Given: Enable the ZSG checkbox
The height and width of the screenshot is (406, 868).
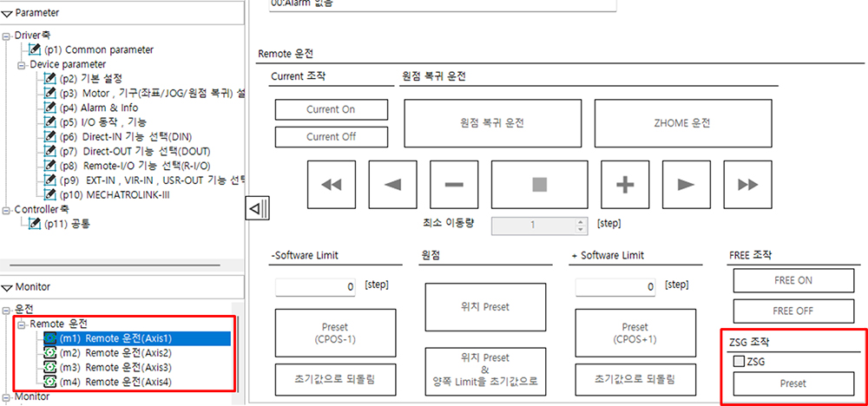Looking at the screenshot, I should 739,362.
